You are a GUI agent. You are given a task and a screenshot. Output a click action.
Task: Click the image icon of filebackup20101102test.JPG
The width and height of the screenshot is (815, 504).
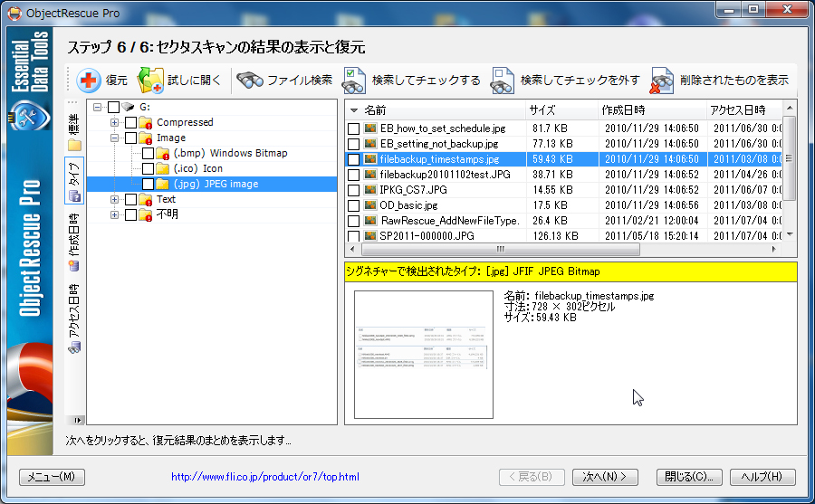tap(370, 175)
